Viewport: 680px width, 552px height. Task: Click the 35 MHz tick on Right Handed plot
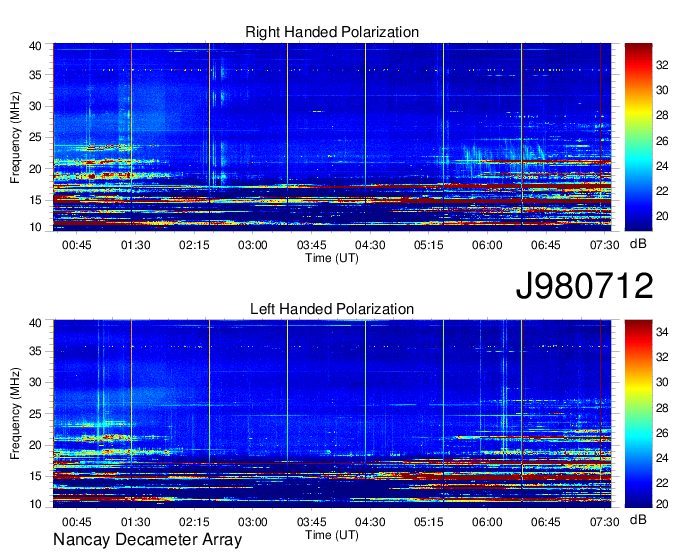(x=35, y=75)
